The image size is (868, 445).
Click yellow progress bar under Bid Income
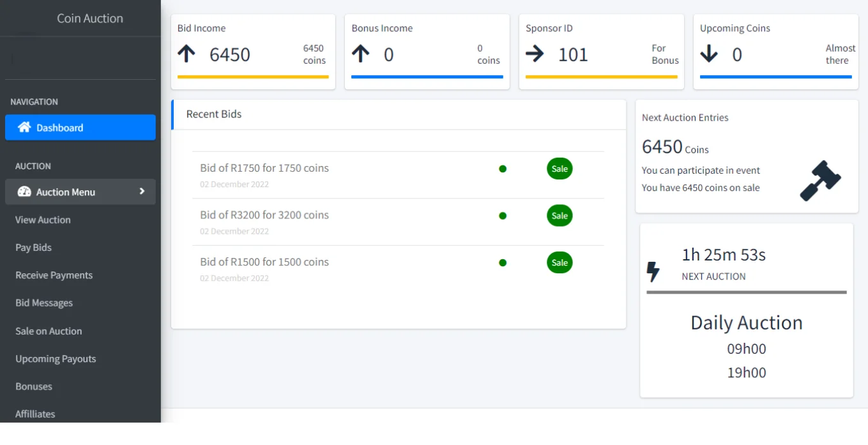click(x=253, y=77)
